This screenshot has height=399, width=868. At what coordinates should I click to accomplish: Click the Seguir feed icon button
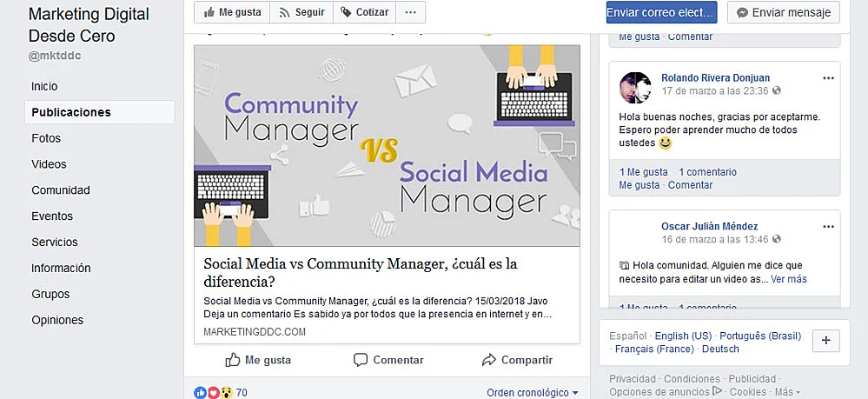click(301, 12)
